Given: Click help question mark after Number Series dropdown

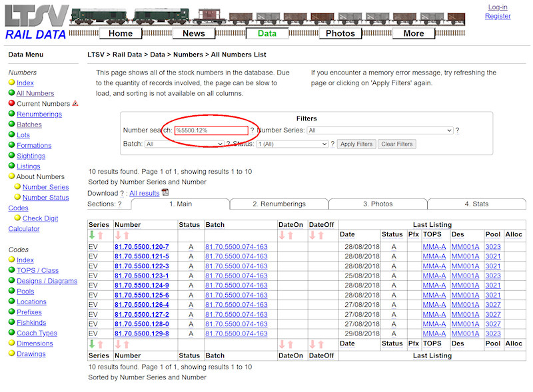Looking at the screenshot, I should tap(457, 130).
